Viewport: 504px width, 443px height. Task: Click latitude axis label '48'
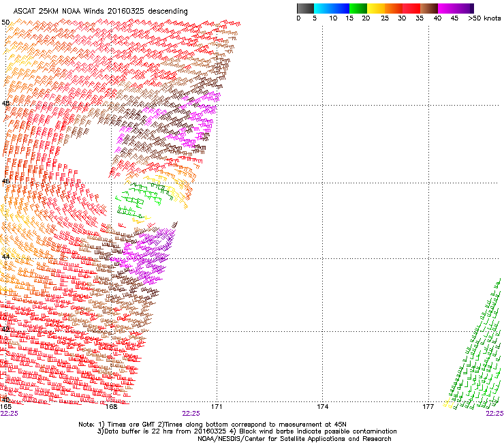pyautogui.click(x=5, y=104)
